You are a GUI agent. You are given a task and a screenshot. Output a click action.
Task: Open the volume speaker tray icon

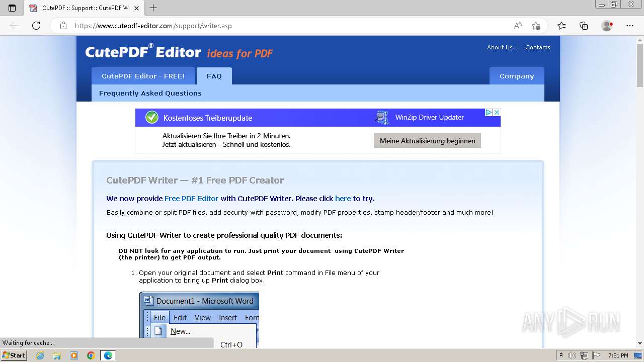point(572,355)
